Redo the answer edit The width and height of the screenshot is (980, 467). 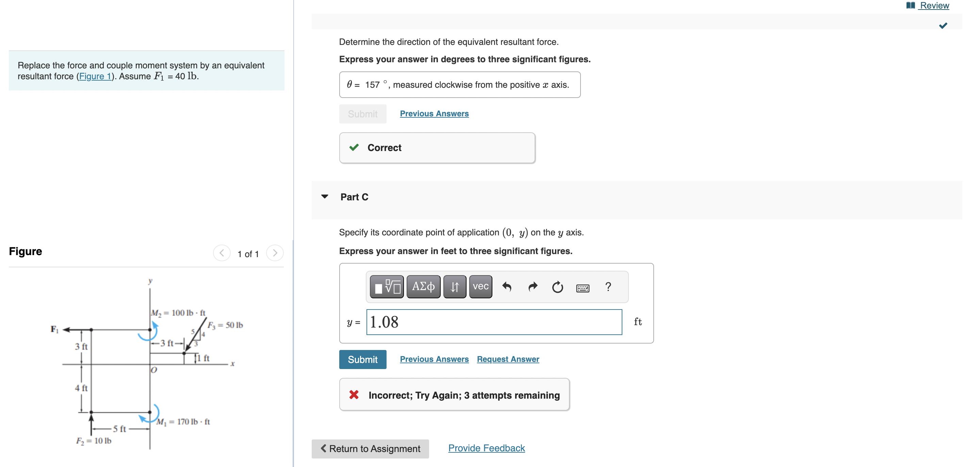point(533,287)
